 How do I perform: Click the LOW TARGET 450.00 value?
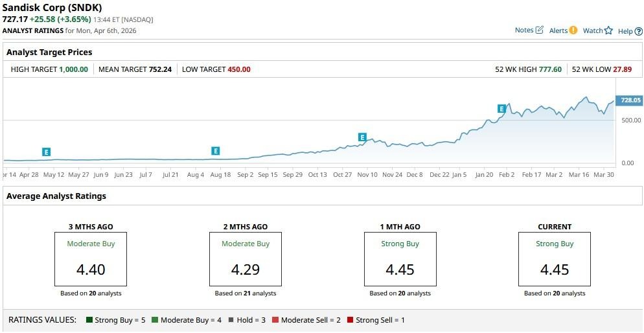click(238, 69)
